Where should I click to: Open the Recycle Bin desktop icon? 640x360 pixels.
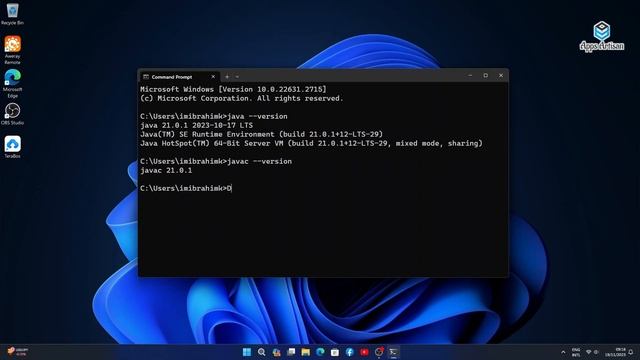tap(12, 13)
